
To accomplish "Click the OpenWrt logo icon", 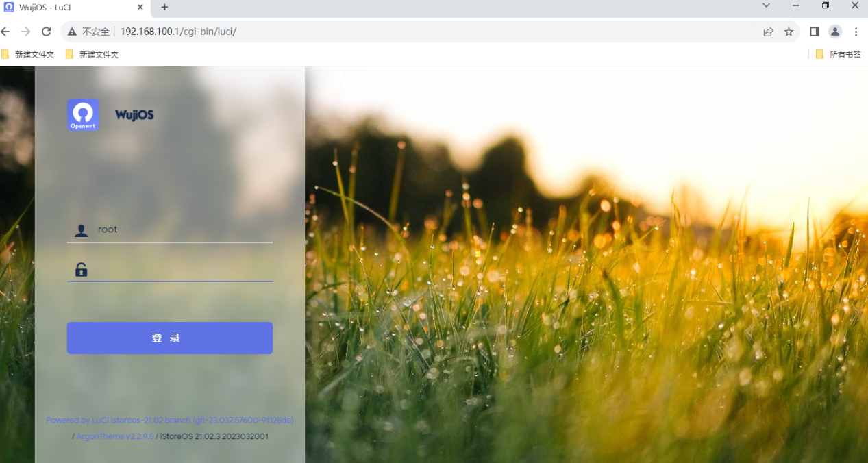I will coord(83,114).
